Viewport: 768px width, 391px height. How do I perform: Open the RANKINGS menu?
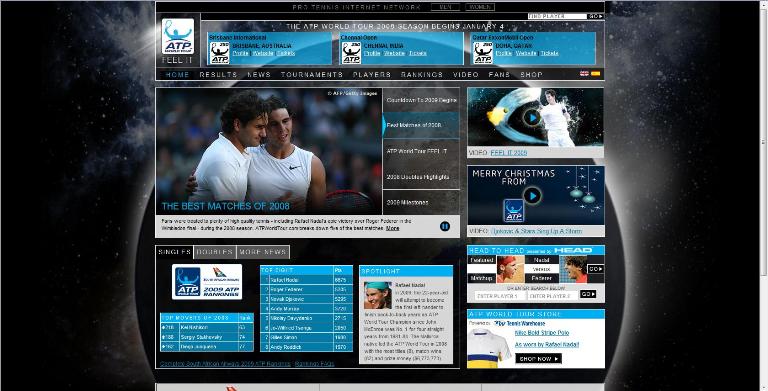pos(422,74)
